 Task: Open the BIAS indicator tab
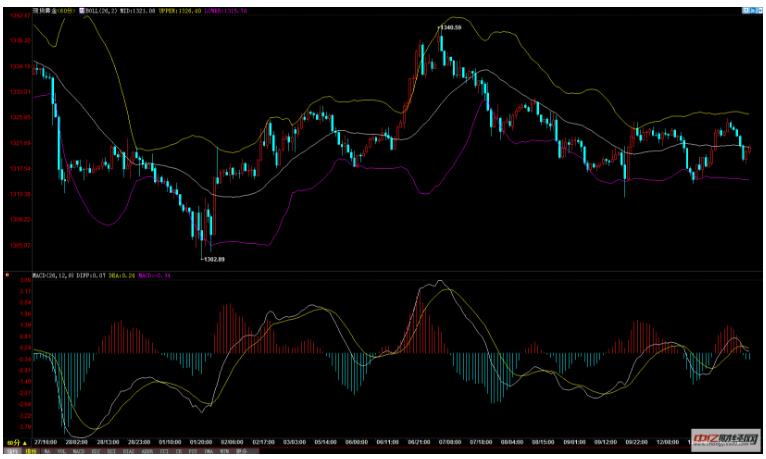pos(128,452)
